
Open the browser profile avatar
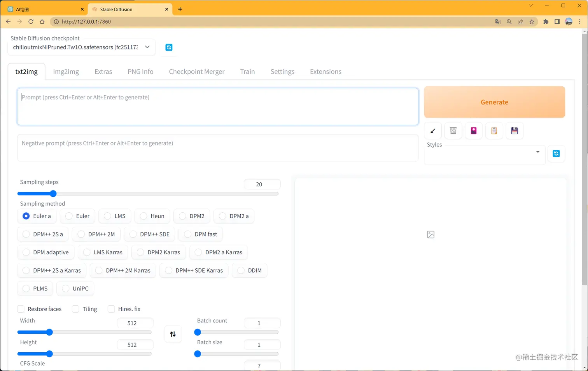point(569,22)
